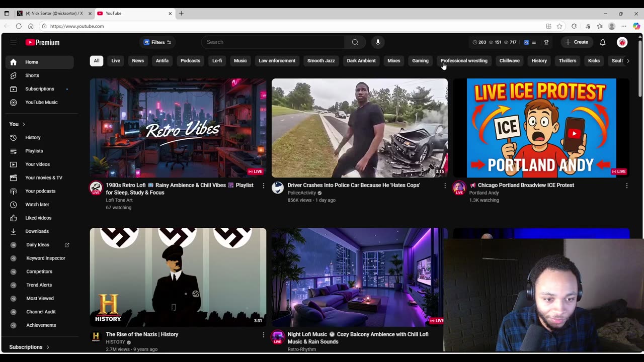
Task: Open options menu for Driver Crashes video
Action: click(x=445, y=186)
